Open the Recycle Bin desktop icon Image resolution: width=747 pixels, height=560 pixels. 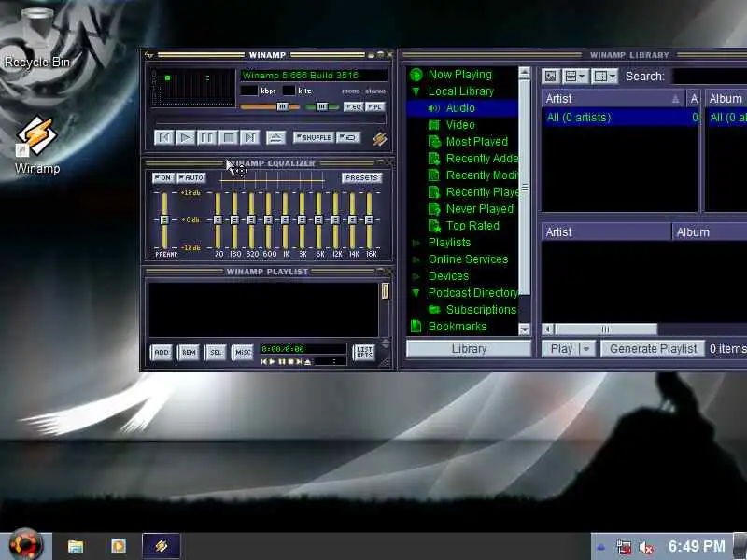(37, 38)
